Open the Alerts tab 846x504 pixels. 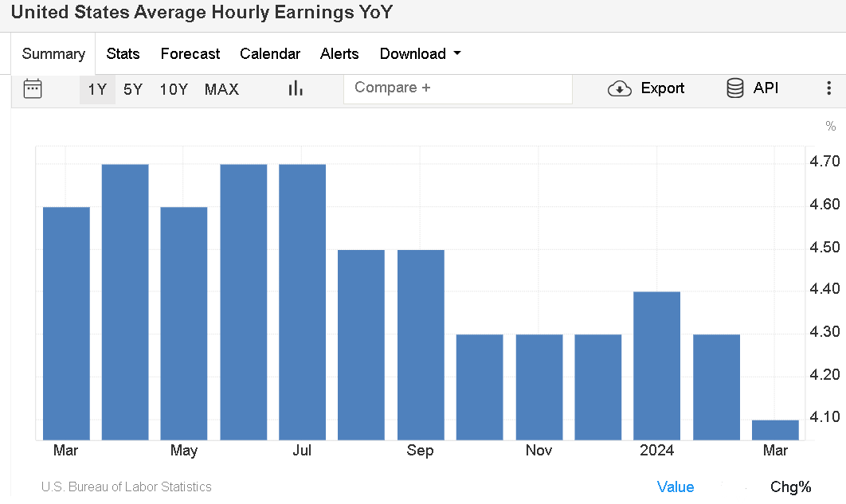point(339,54)
